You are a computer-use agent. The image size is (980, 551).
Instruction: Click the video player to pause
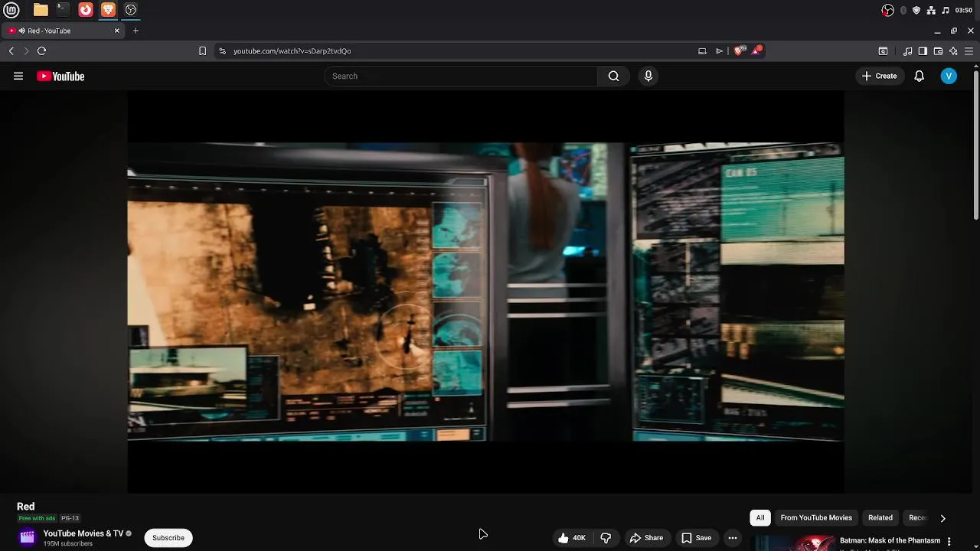[485, 292]
